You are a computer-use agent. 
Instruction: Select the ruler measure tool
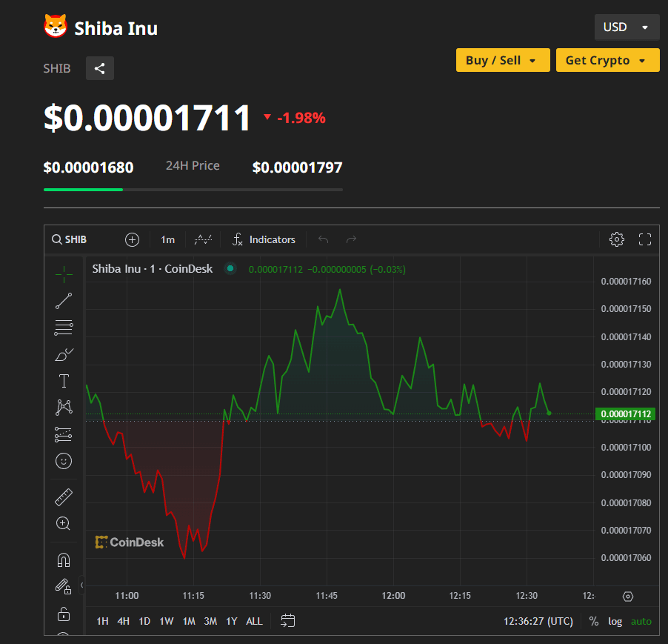tap(64, 497)
